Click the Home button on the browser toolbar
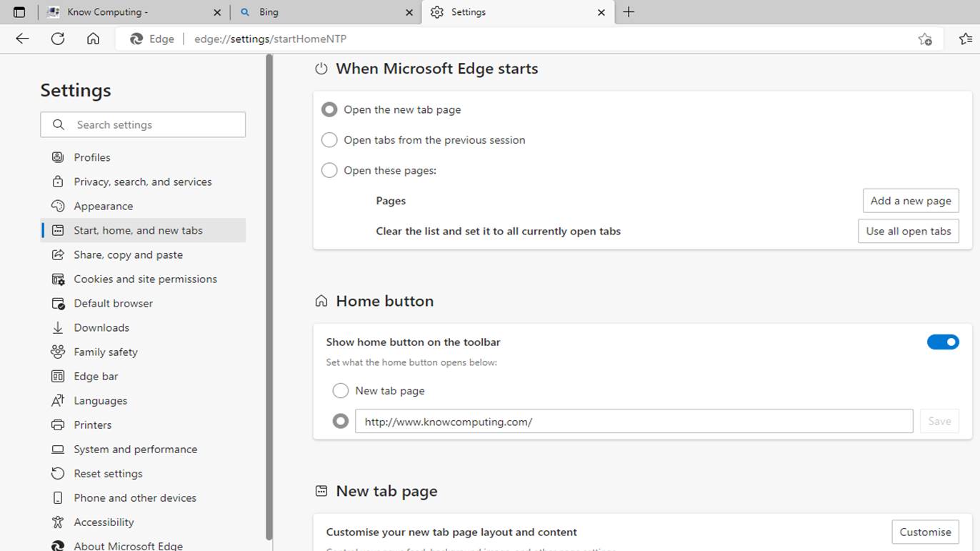Image resolution: width=980 pixels, height=551 pixels. point(93,39)
